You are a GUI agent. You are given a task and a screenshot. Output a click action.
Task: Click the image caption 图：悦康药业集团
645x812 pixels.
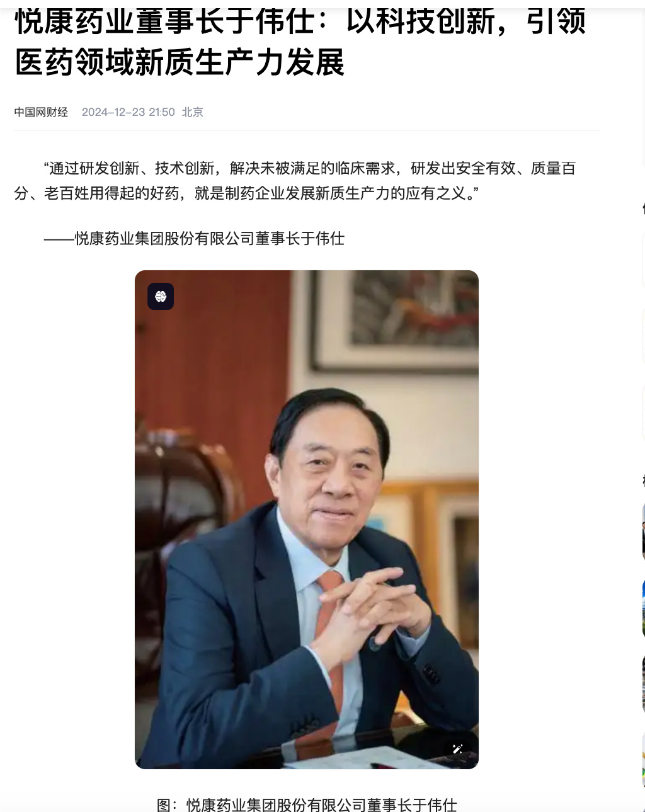307,804
